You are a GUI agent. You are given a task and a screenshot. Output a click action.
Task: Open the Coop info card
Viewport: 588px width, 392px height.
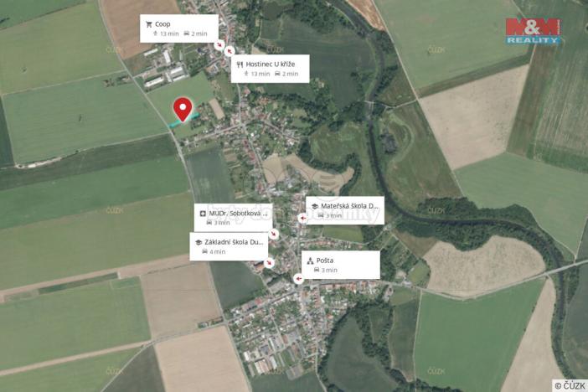click(x=179, y=28)
